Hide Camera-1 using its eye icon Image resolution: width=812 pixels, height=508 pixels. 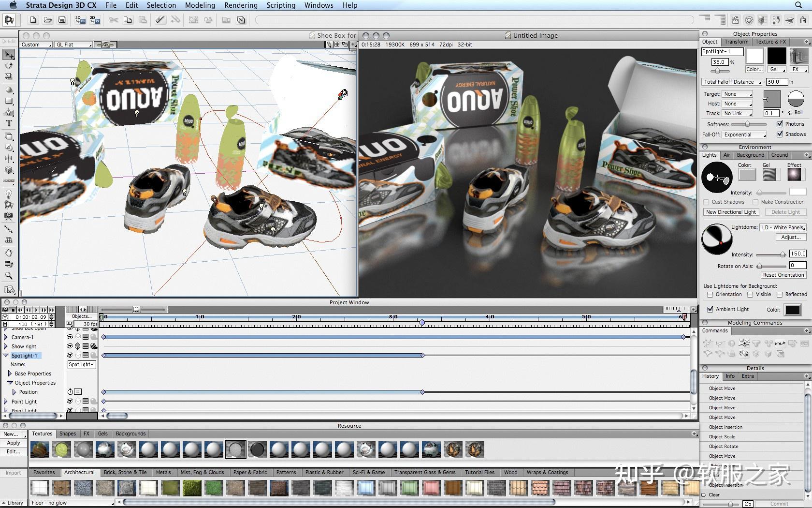click(70, 337)
